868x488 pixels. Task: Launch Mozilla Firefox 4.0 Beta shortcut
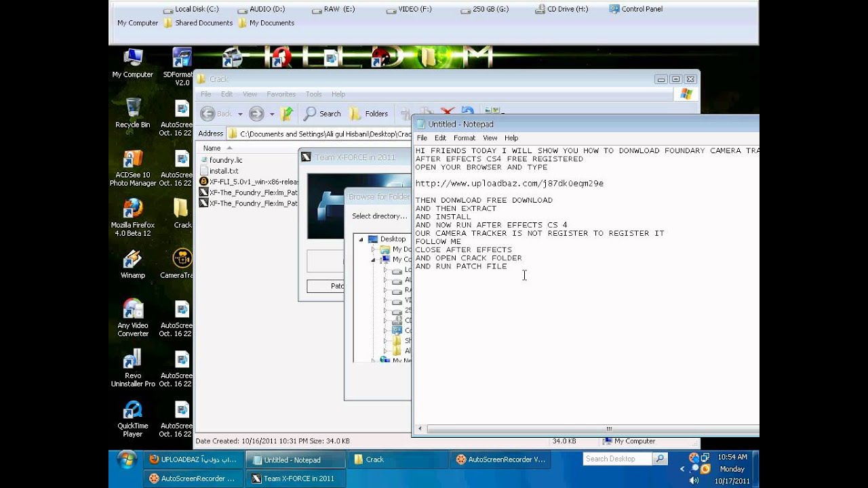pyautogui.click(x=133, y=218)
